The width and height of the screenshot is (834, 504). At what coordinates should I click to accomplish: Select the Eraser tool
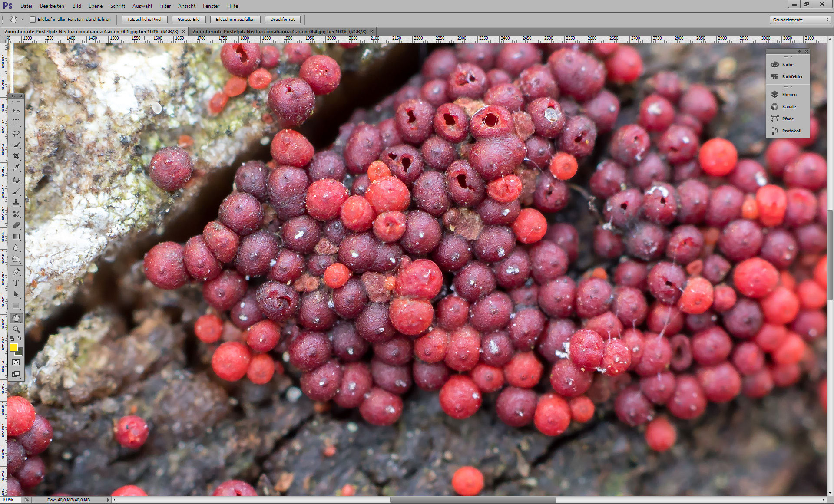[x=16, y=225]
